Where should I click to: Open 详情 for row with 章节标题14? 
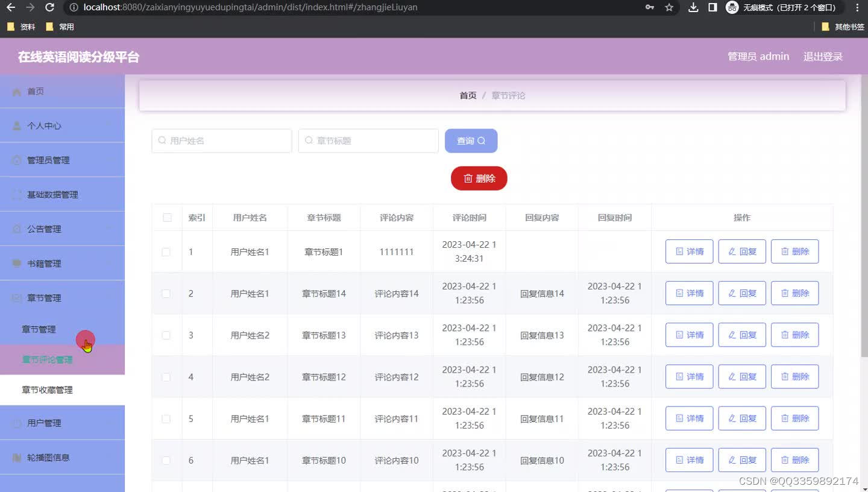[689, 293]
